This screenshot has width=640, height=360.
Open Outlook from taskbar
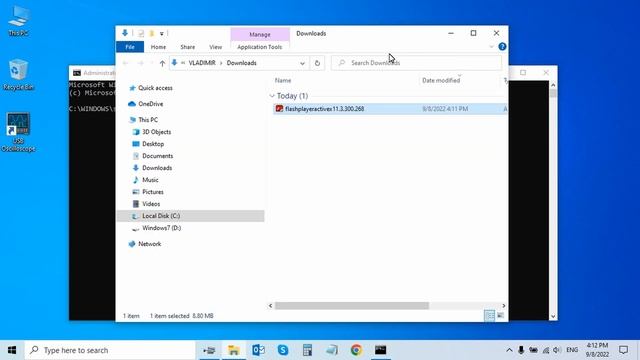pyautogui.click(x=258, y=350)
